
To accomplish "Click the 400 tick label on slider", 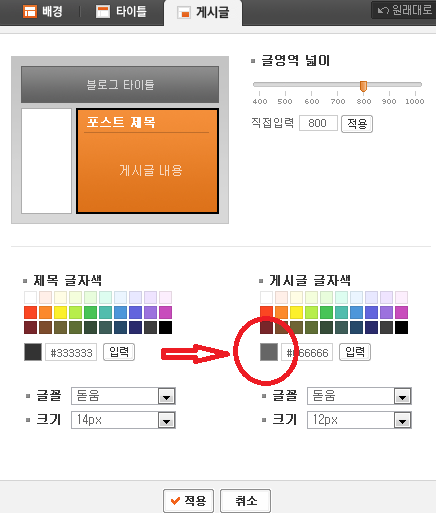I will coord(260,101).
